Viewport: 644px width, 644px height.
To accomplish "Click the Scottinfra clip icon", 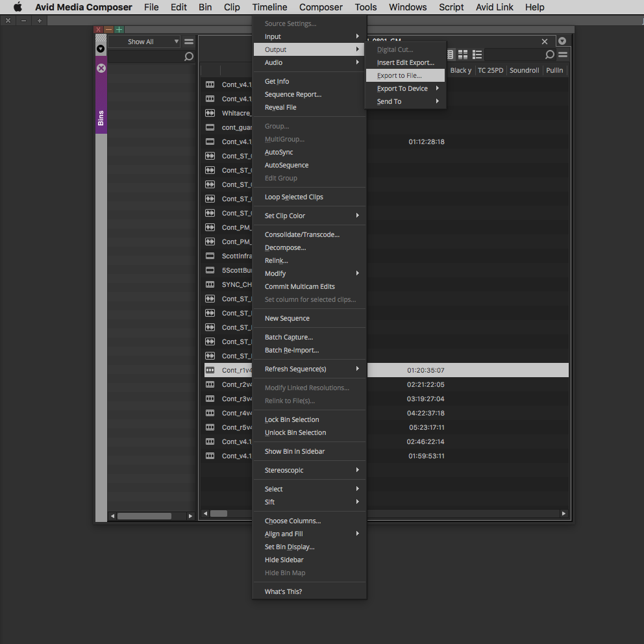I will click(210, 256).
